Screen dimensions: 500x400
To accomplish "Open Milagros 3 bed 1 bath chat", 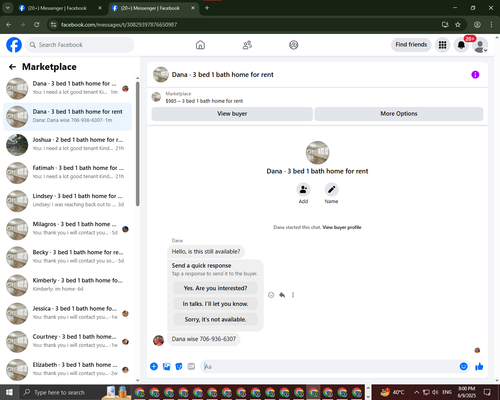I will tap(68, 229).
